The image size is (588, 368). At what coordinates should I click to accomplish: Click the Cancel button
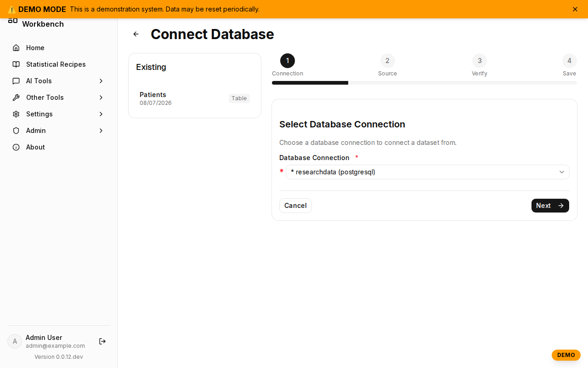295,206
